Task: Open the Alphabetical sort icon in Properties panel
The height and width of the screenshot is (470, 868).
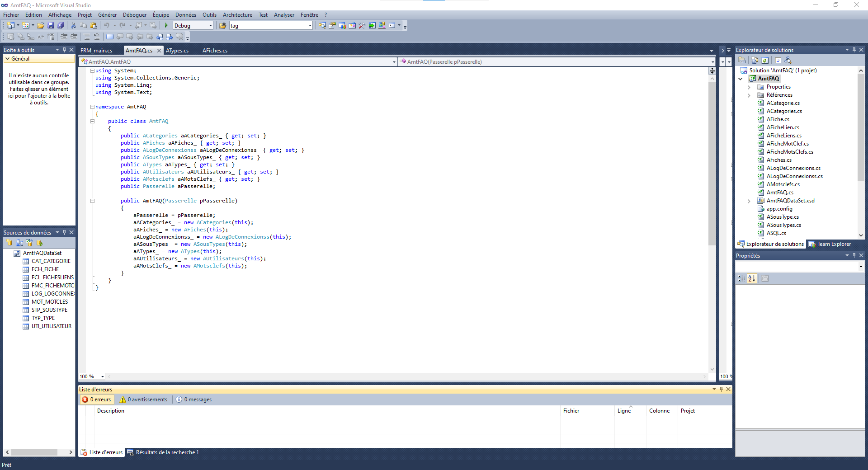Action: click(x=752, y=278)
